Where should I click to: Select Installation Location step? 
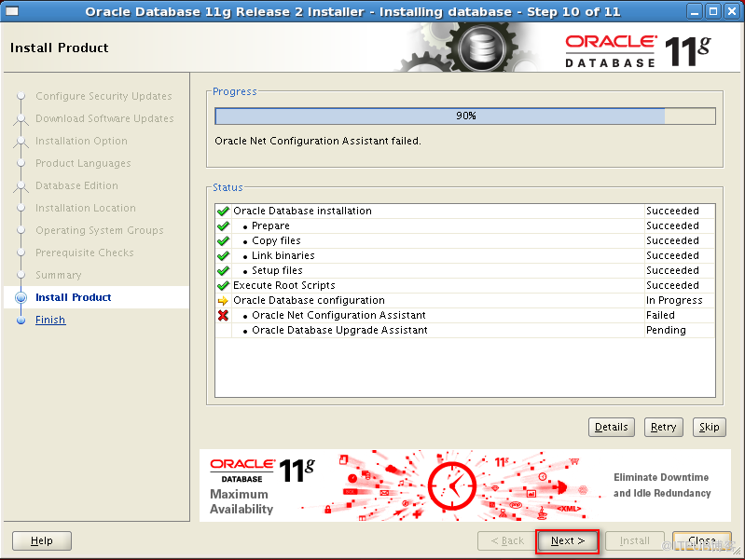pyautogui.click(x=86, y=208)
